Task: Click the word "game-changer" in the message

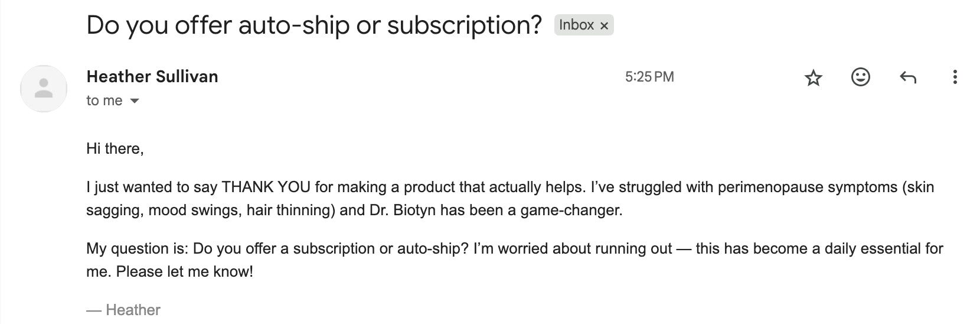Action: click(570, 210)
